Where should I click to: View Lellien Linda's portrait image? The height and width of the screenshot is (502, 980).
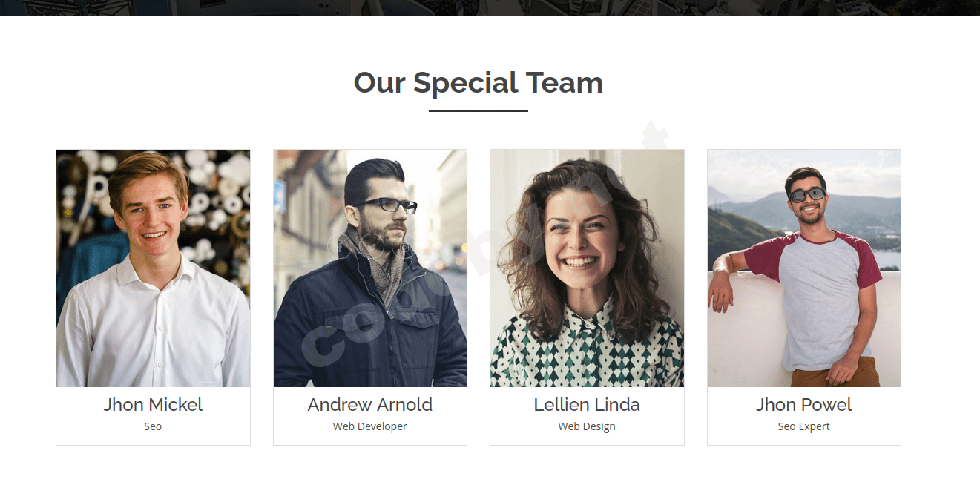point(587,268)
